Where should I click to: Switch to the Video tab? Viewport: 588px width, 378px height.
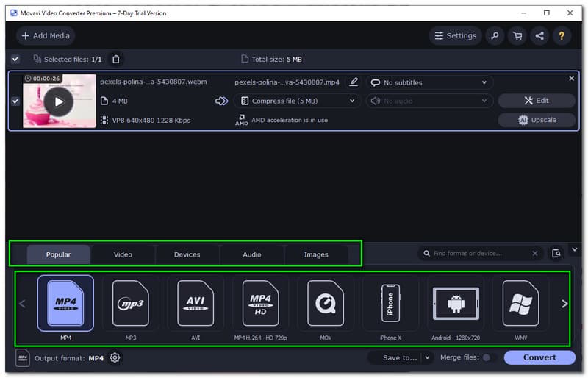point(123,254)
